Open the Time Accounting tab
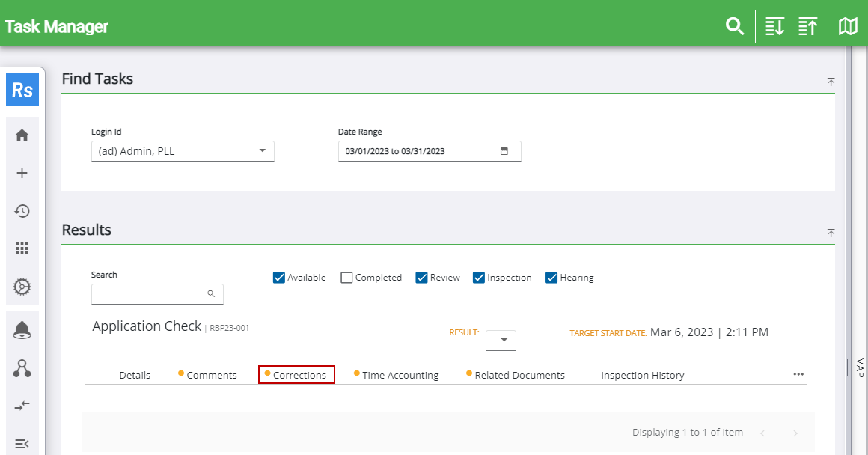 coord(400,375)
